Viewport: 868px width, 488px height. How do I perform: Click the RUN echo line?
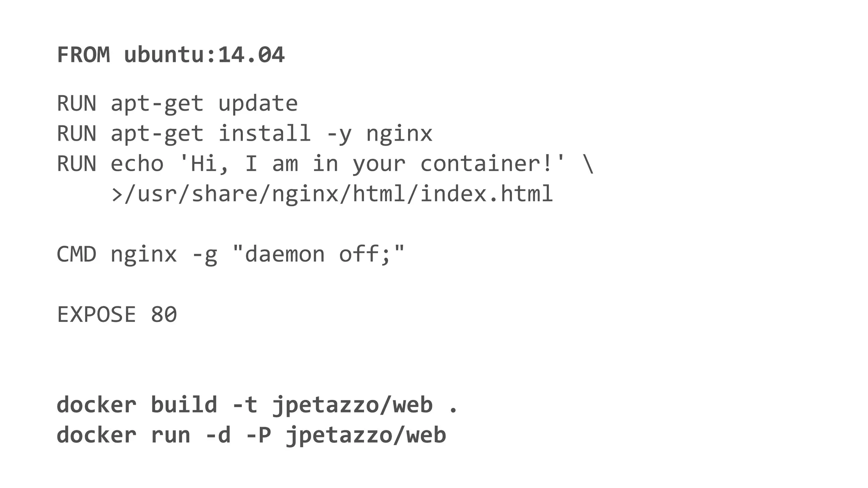(x=325, y=164)
